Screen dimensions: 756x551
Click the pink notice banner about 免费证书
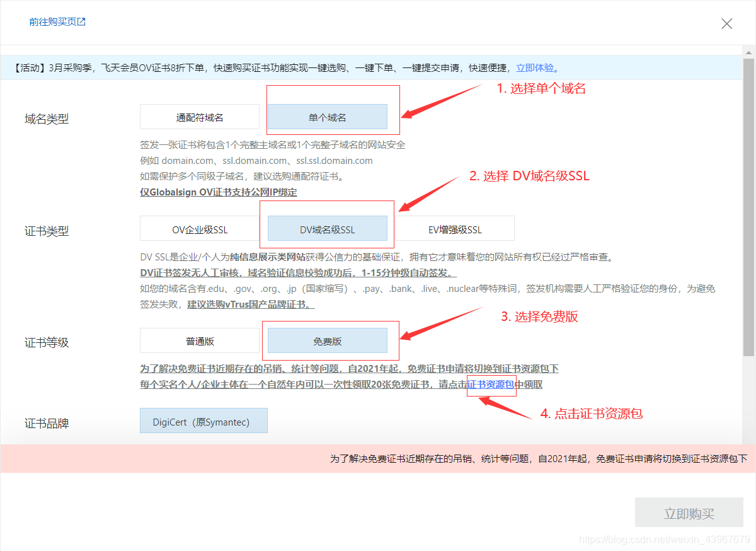click(x=378, y=458)
